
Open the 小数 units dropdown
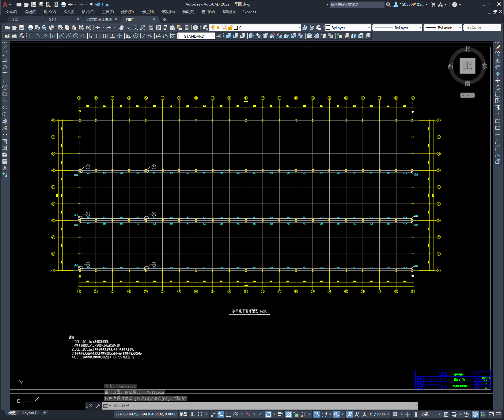[x=431, y=414]
